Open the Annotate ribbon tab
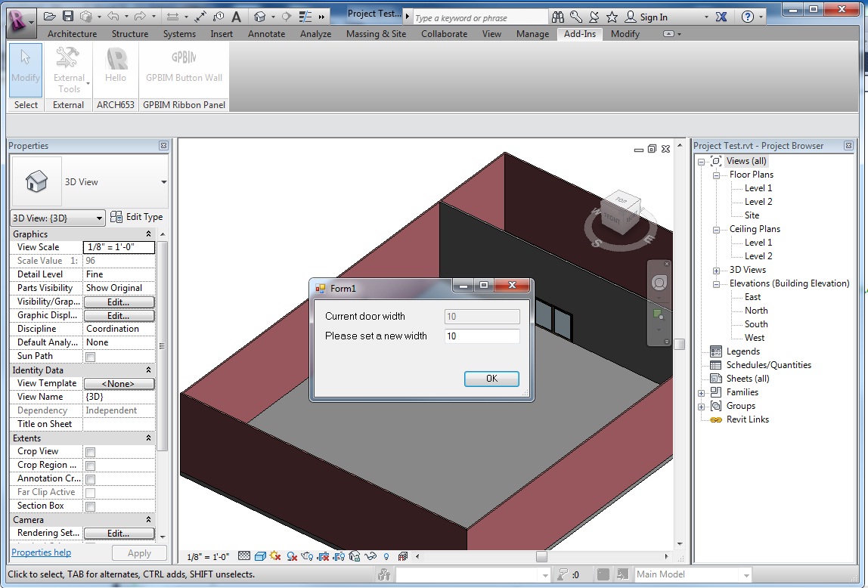 pos(266,34)
